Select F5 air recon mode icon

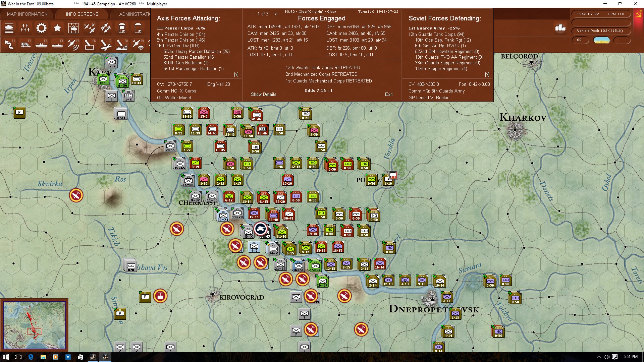tap(73, 44)
